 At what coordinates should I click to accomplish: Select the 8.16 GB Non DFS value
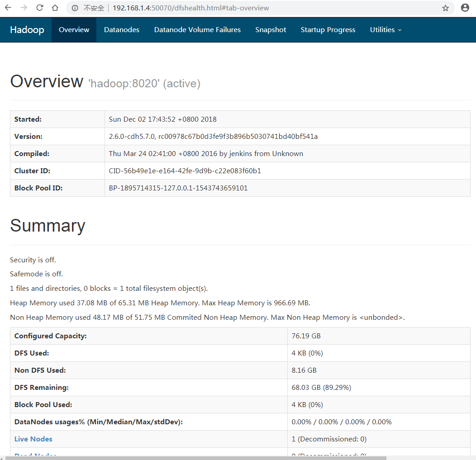(x=304, y=370)
